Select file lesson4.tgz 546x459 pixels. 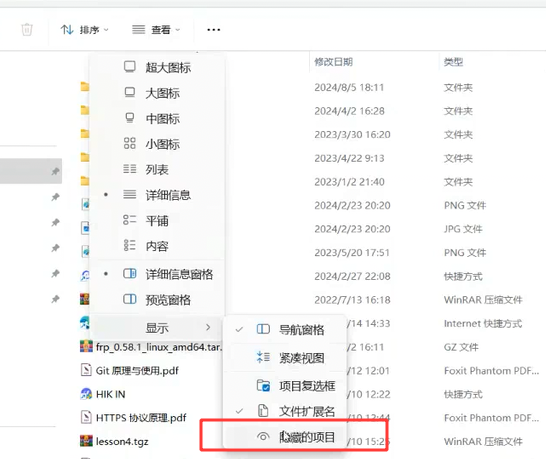pos(122,442)
